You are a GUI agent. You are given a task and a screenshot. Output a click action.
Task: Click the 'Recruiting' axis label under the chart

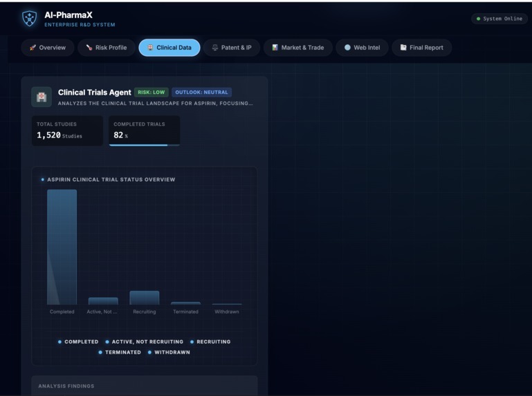point(144,312)
